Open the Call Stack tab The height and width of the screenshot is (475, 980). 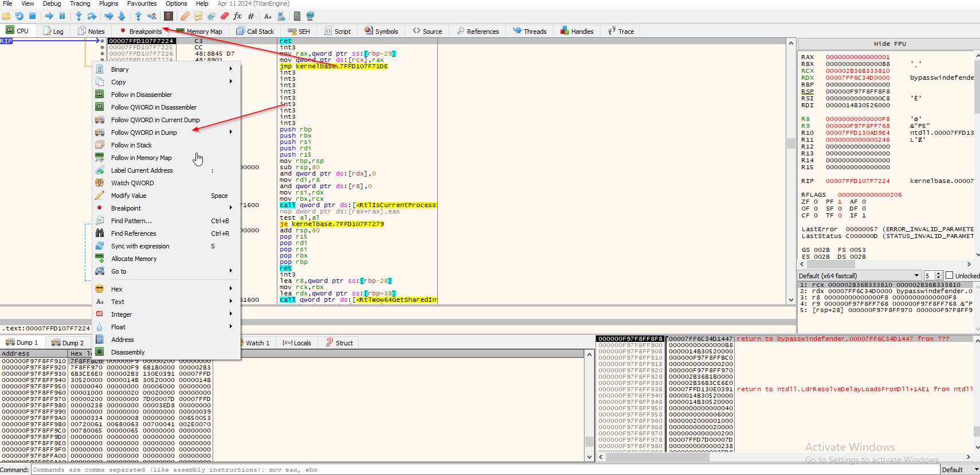click(x=255, y=31)
